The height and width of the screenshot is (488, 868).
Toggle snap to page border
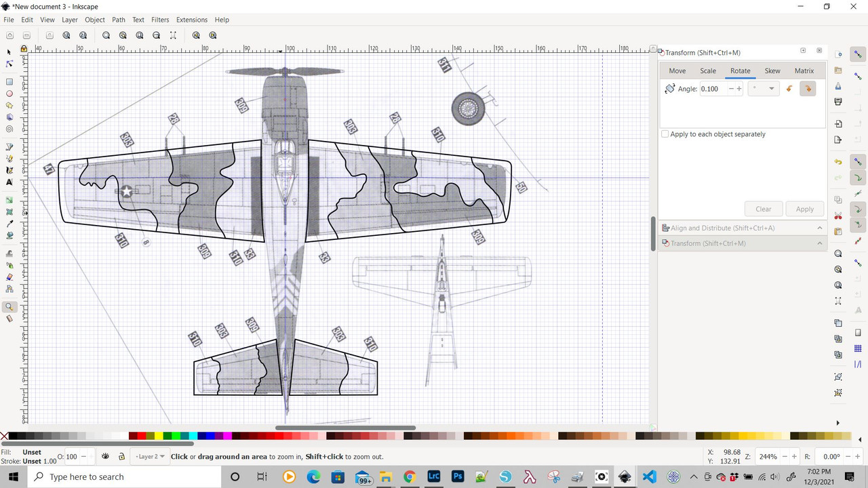point(858,332)
